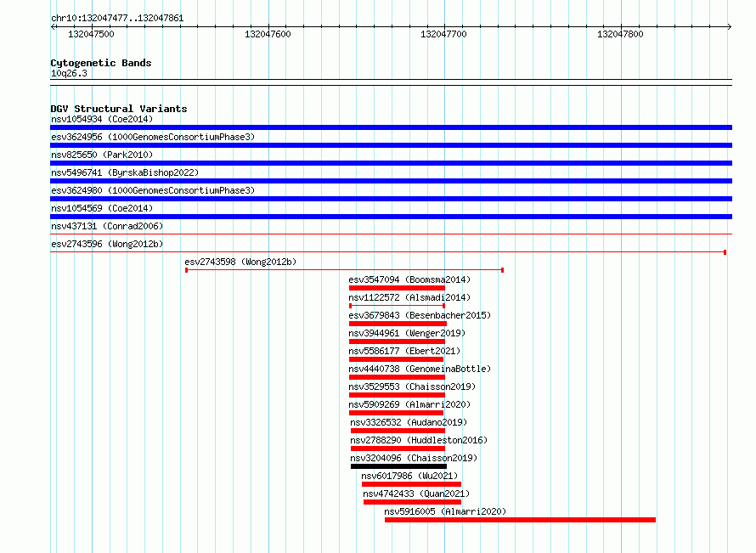This screenshot has height=553, width=756.
Task: Open the nsv437131 (Conrad2006) variant label
Action: coord(107,226)
